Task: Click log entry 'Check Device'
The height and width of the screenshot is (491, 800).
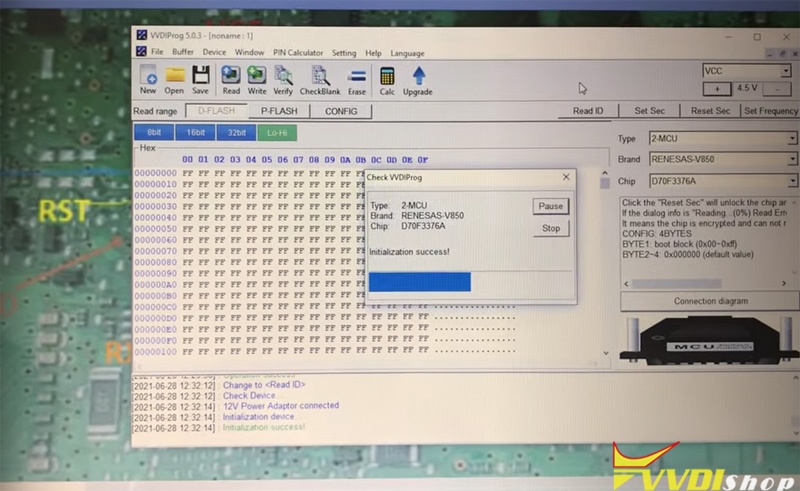Action: pos(249,396)
